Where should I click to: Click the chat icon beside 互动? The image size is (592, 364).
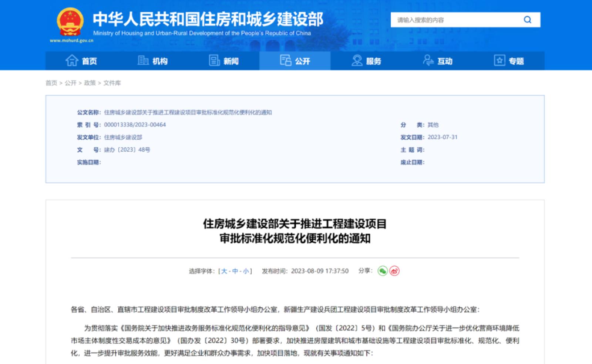427,61
